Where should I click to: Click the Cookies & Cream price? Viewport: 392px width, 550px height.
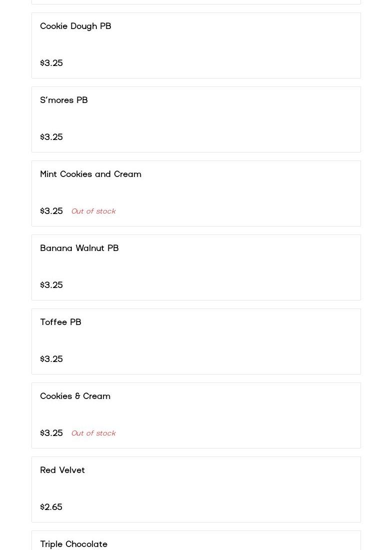pyautogui.click(x=51, y=433)
